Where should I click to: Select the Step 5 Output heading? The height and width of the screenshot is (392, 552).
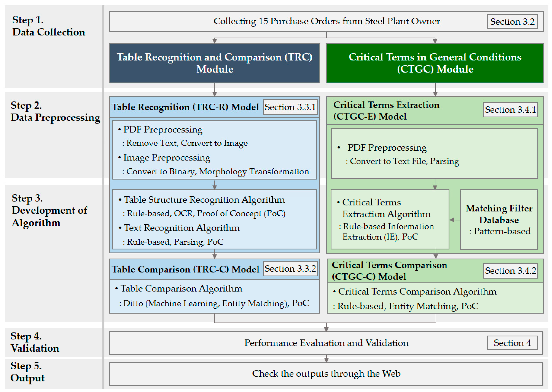click(27, 372)
